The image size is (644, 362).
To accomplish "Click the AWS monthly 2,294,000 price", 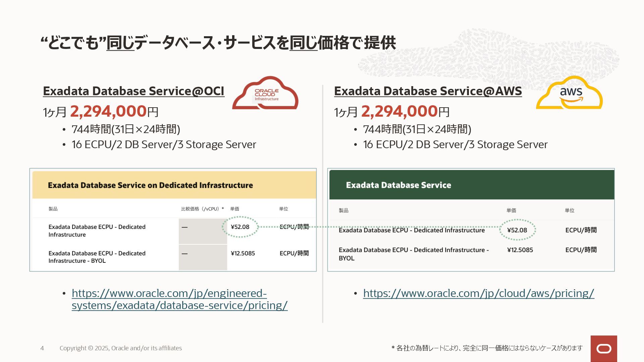I will 399,111.
